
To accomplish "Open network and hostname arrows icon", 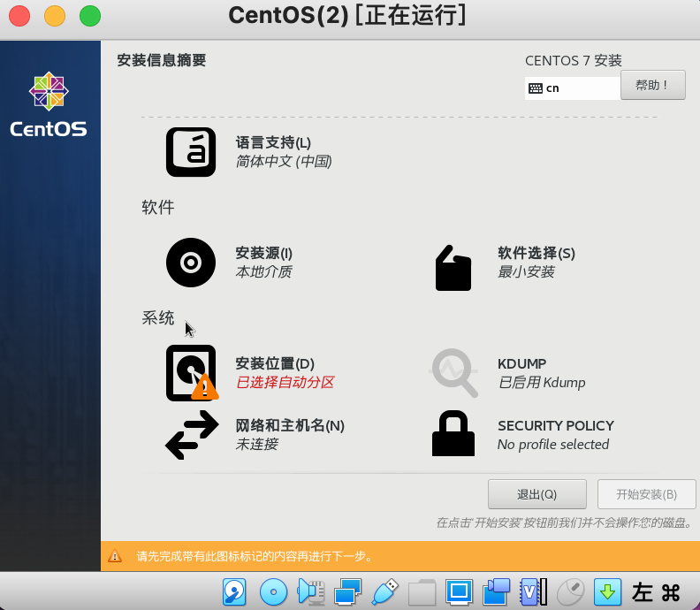I will pos(192,434).
